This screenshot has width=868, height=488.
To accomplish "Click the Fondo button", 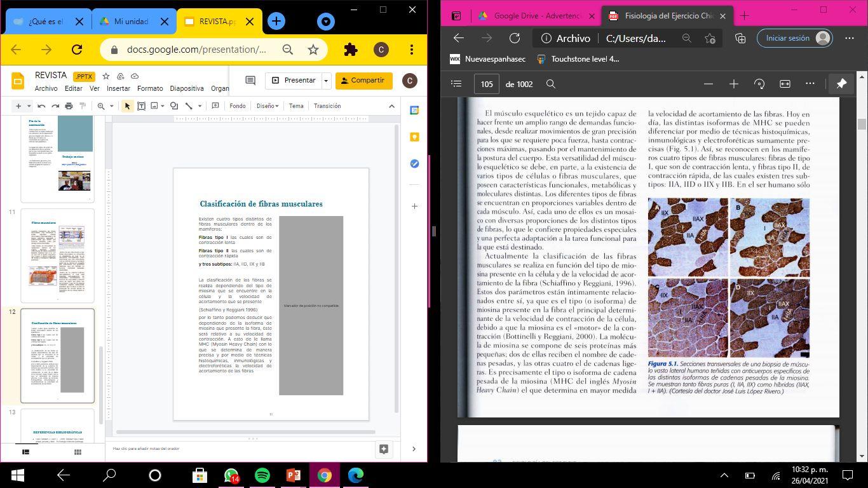I will pos(238,106).
